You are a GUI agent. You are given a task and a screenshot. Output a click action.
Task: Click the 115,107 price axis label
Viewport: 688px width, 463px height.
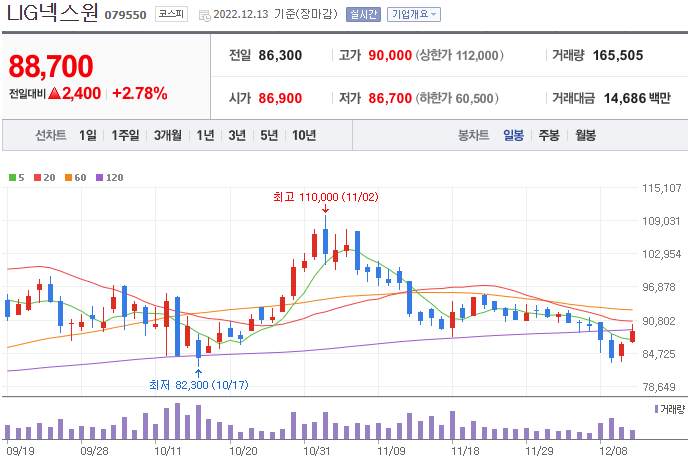pyautogui.click(x=662, y=188)
